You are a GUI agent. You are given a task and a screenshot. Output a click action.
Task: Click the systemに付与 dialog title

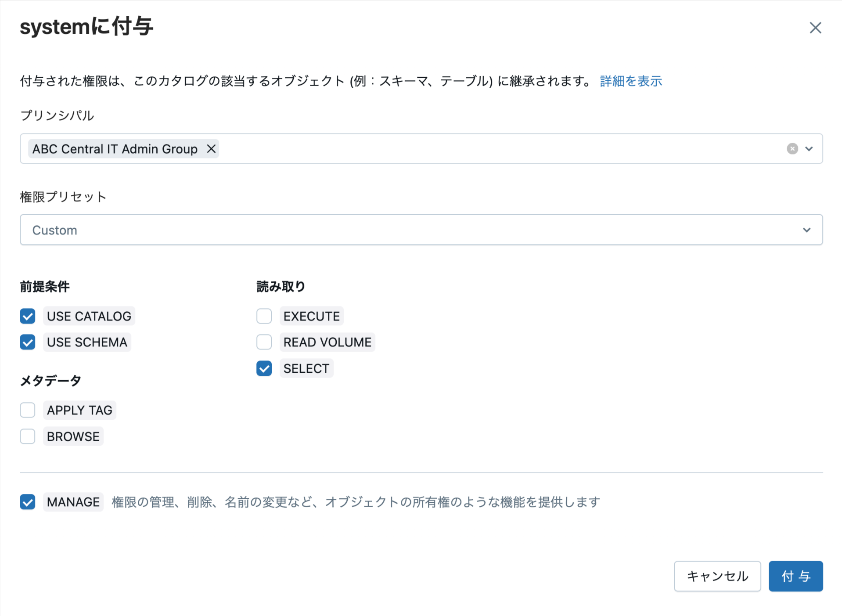[x=86, y=27]
